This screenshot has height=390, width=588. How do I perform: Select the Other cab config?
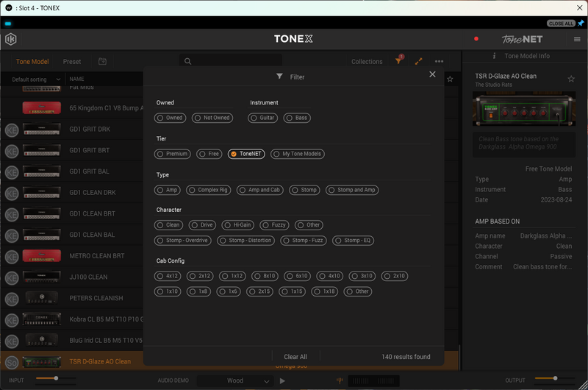pyautogui.click(x=358, y=291)
